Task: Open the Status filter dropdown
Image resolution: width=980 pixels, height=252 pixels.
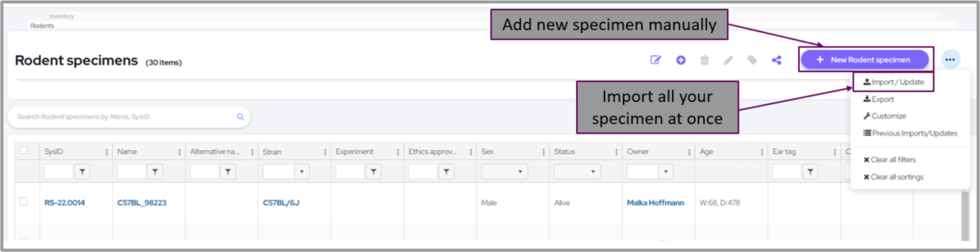Action: coord(577,172)
